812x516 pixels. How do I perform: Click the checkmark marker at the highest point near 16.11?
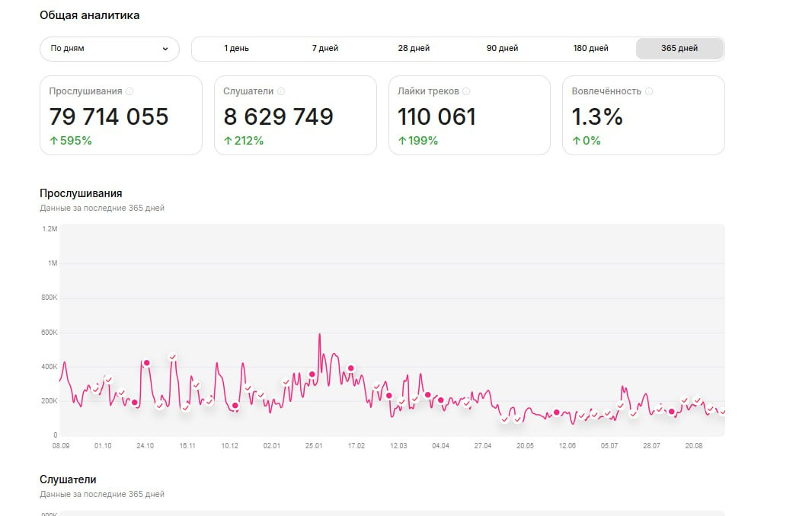coord(173,357)
